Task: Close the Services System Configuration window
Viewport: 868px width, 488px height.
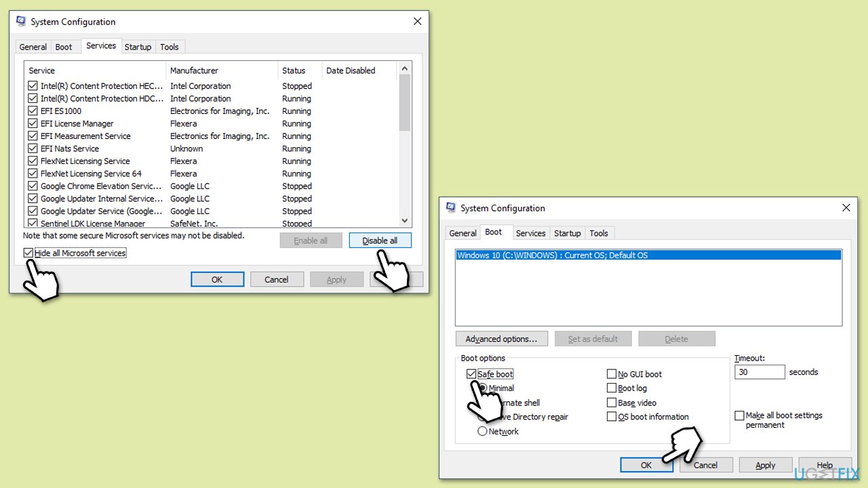Action: 417,22
